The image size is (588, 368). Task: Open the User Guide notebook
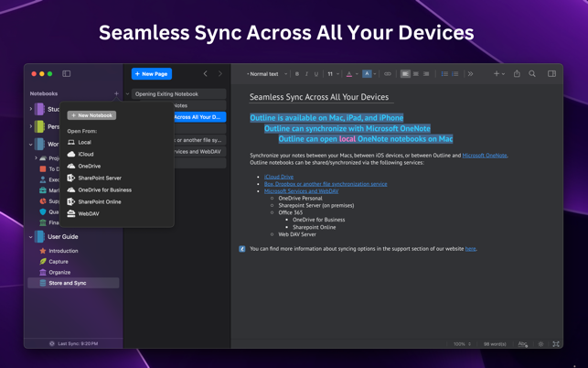62,237
